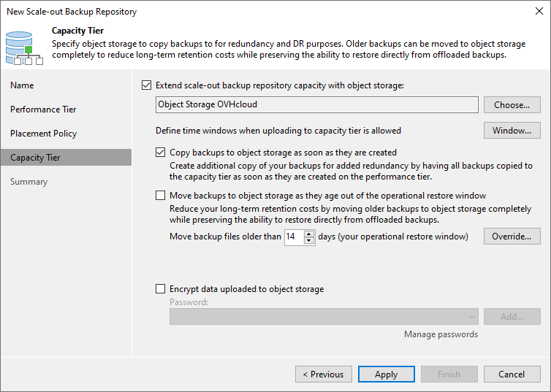Screen dimensions: 551x392
Task: Close the New Scale-out Backup Repository dialog
Action: tap(537, 12)
